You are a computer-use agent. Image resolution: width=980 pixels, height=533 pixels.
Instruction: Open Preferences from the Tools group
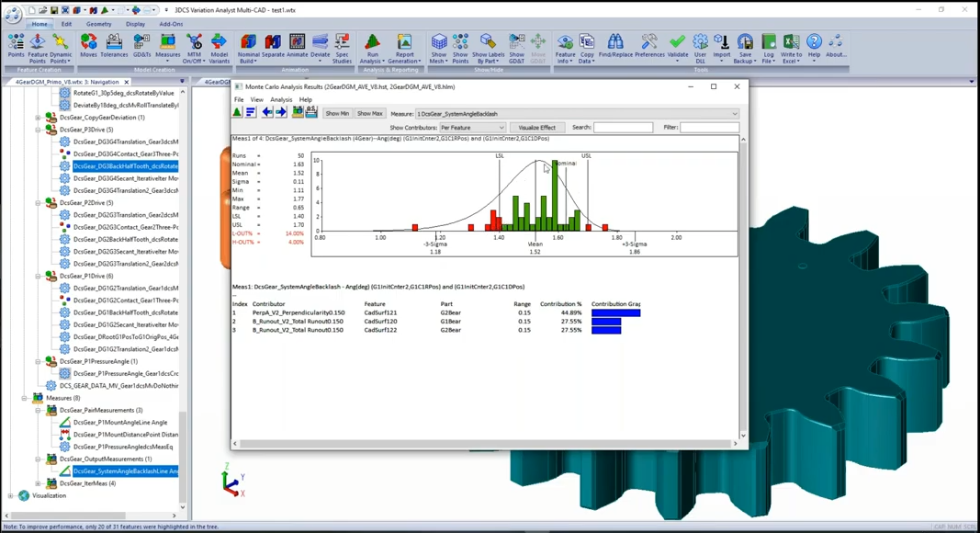tap(648, 46)
